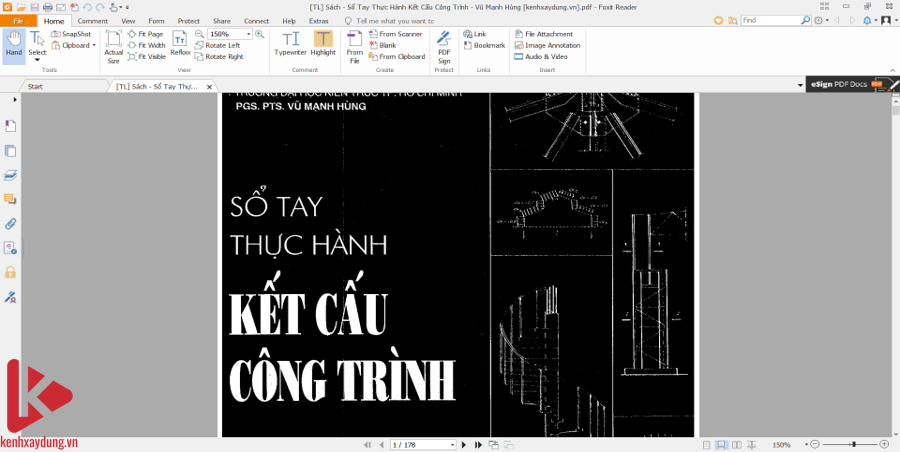Viewport: 900px width, 452px height.
Task: Switch to the Comment ribbon tab
Action: coord(92,20)
